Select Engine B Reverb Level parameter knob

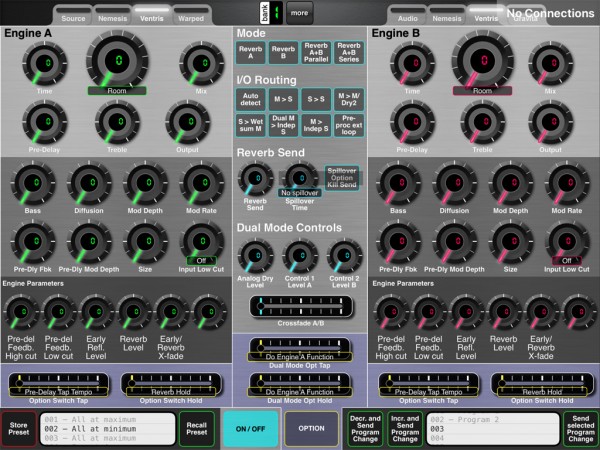504,312
